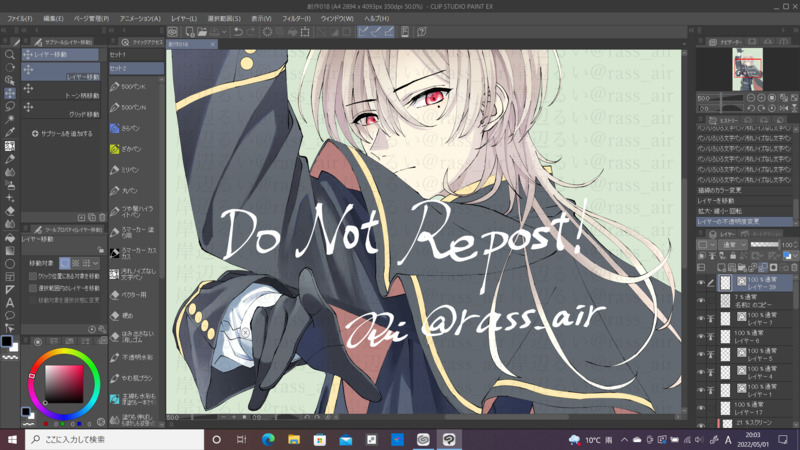This screenshot has width=800, height=450.
Task: Switch to the ヒストリー tab
Action: pyautogui.click(x=723, y=120)
